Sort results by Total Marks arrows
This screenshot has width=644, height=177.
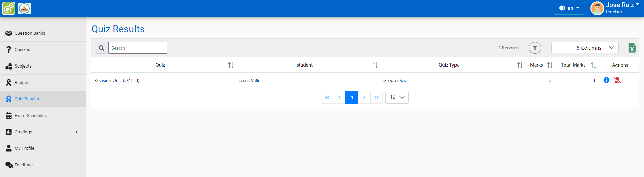[x=593, y=65]
